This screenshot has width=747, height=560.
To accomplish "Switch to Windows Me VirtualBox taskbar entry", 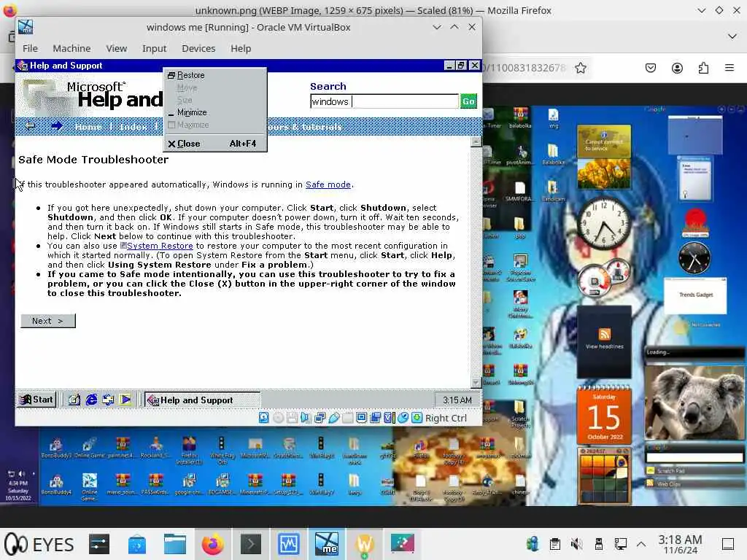I will pos(326,544).
